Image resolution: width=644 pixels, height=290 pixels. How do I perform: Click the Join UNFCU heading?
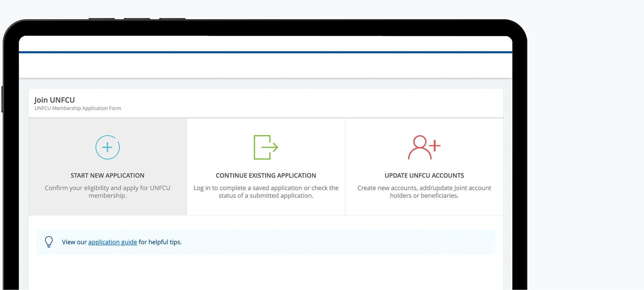[54, 100]
